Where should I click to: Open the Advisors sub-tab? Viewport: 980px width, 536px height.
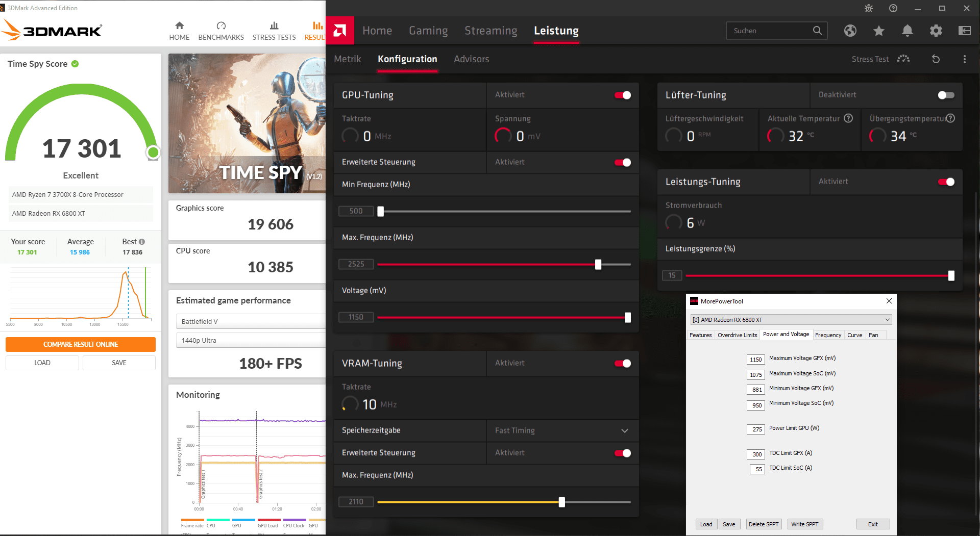(472, 59)
